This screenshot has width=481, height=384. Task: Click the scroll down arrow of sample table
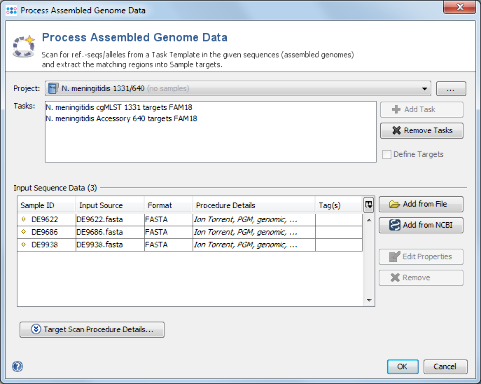[369, 300]
